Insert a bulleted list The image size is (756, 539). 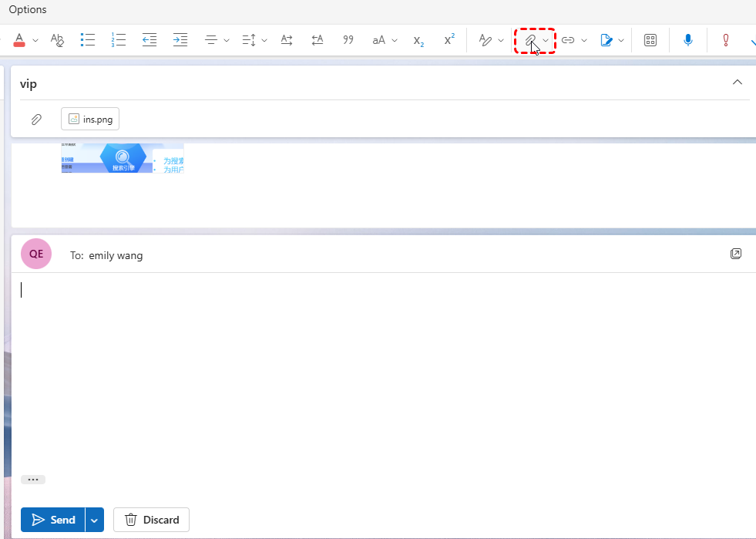[x=88, y=40]
